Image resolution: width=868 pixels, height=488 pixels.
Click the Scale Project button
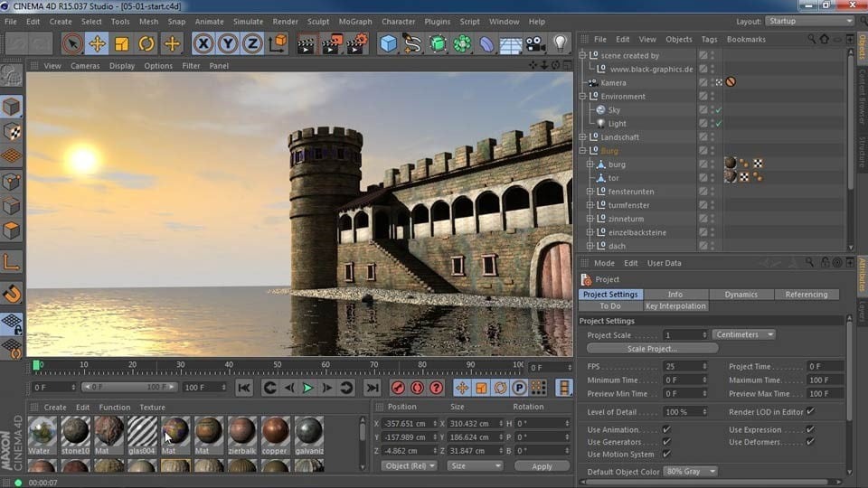652,349
